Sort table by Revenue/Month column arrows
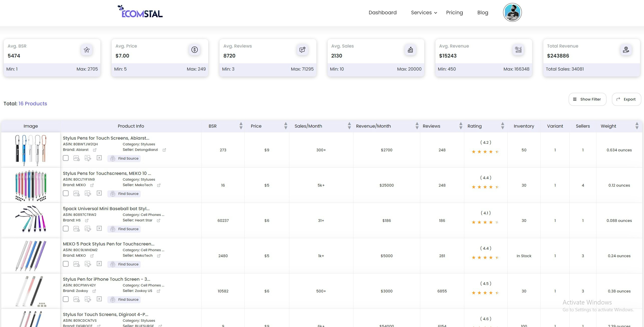Viewport: 644px width, 327px height. [x=417, y=126]
